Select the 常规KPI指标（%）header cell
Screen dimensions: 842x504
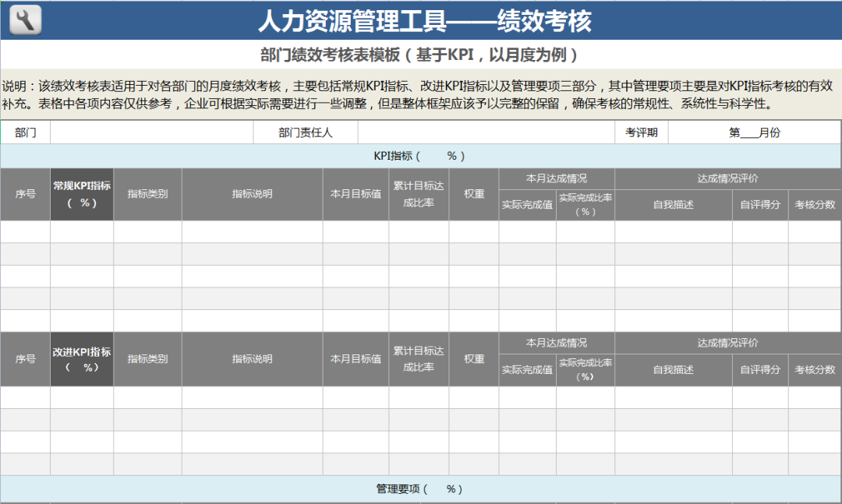(x=82, y=194)
